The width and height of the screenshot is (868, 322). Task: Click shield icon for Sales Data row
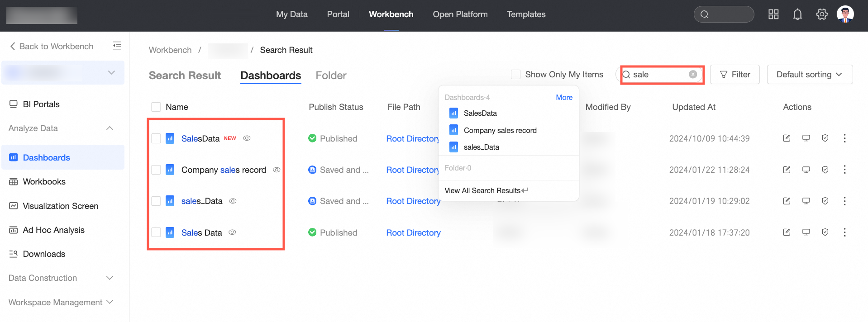click(x=825, y=232)
